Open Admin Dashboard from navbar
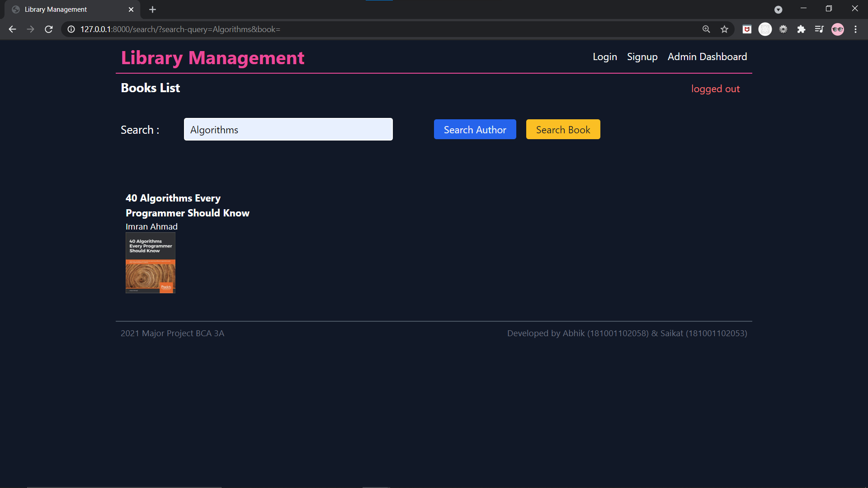This screenshot has height=488, width=868. [707, 57]
